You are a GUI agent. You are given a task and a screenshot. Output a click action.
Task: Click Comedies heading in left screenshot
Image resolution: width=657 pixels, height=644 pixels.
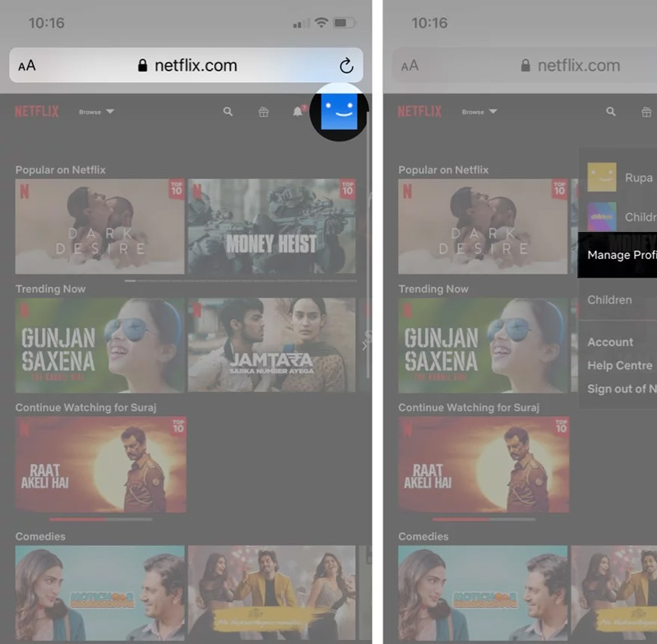[40, 536]
